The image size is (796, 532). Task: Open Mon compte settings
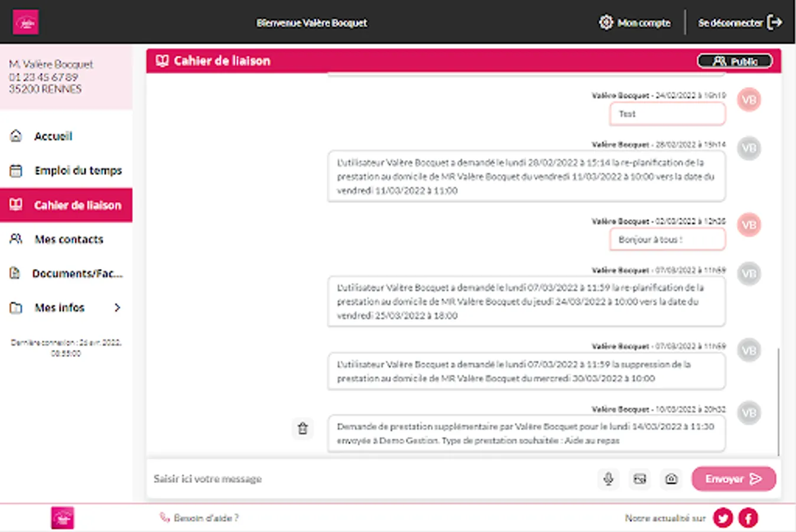coord(635,22)
